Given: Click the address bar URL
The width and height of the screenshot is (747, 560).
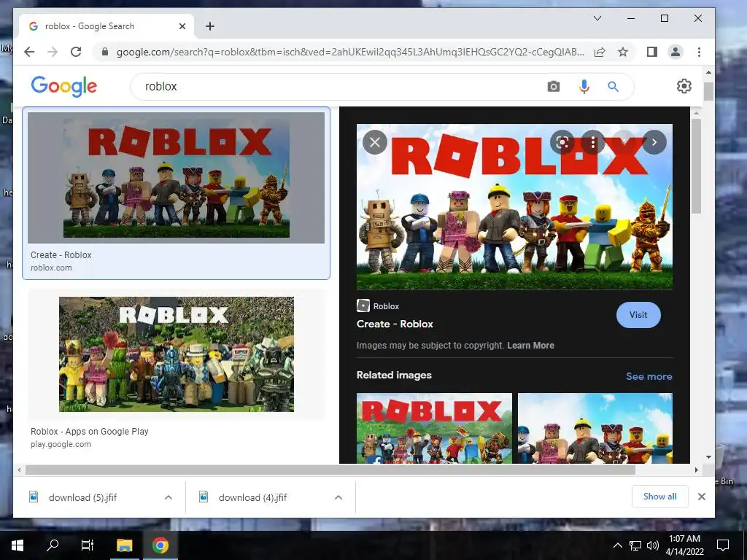Looking at the screenshot, I should tap(350, 52).
